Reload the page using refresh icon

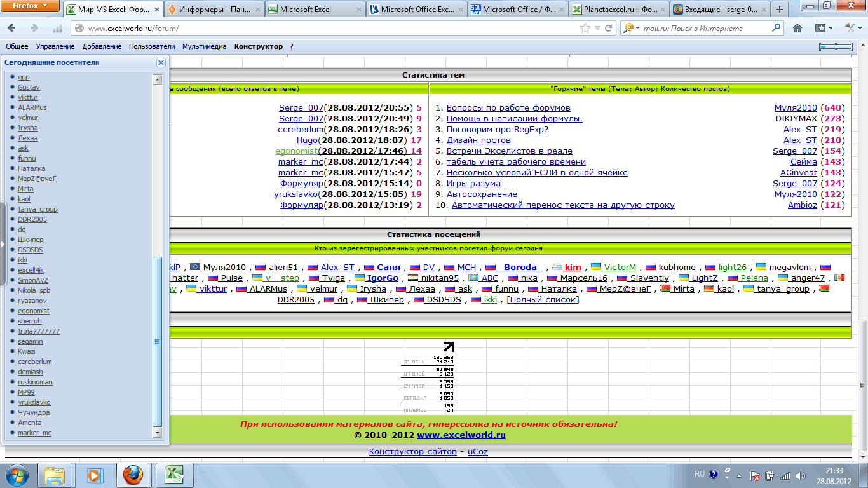608,28
